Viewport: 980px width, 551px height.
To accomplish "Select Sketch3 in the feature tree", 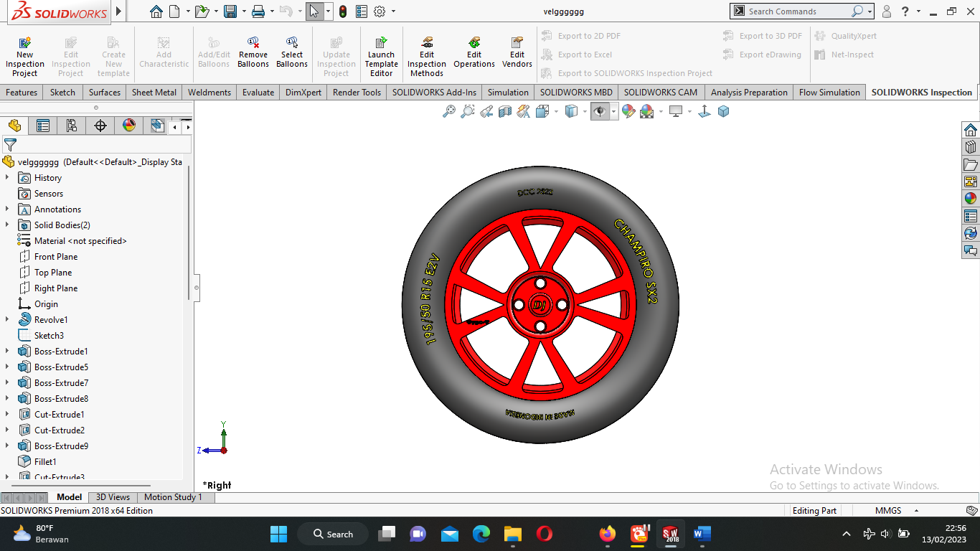I will click(x=49, y=335).
